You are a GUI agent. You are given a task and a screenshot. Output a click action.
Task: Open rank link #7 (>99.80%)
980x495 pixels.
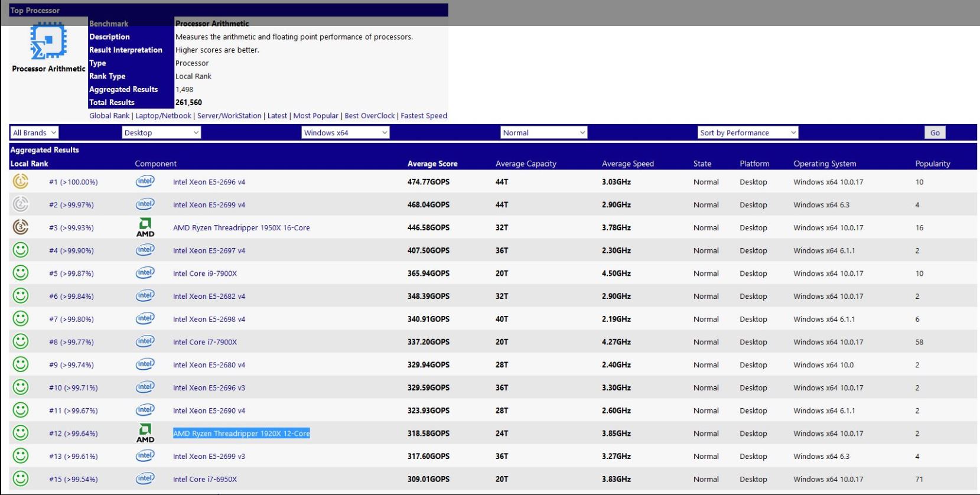pos(71,319)
